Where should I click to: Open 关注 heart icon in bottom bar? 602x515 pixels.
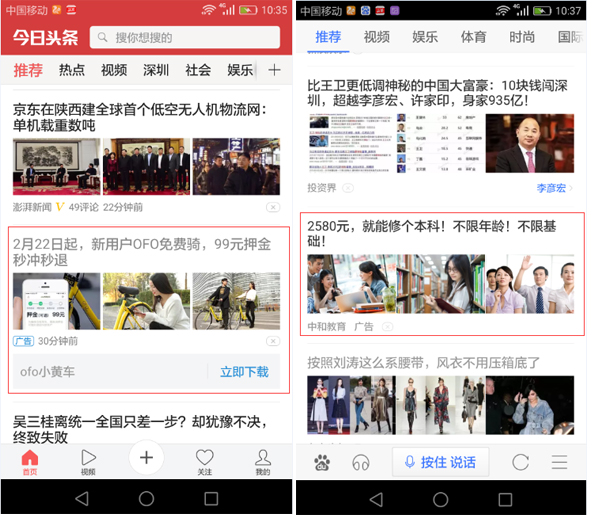coord(205,462)
